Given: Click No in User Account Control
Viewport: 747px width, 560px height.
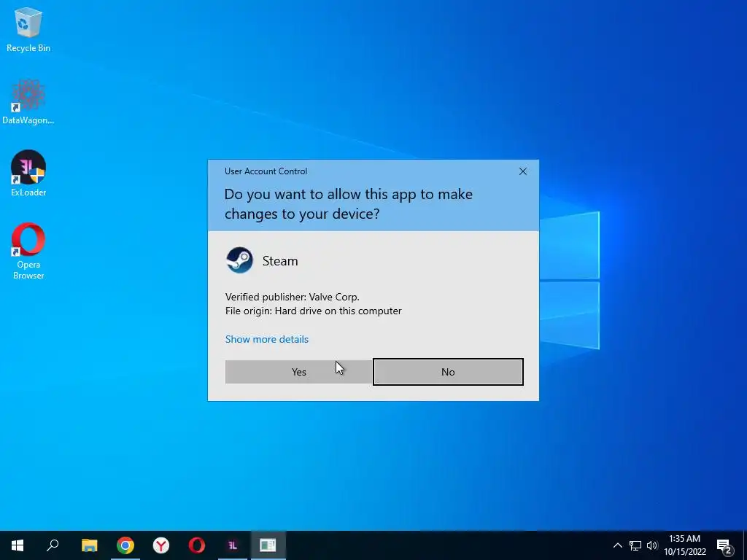Looking at the screenshot, I should click(448, 371).
